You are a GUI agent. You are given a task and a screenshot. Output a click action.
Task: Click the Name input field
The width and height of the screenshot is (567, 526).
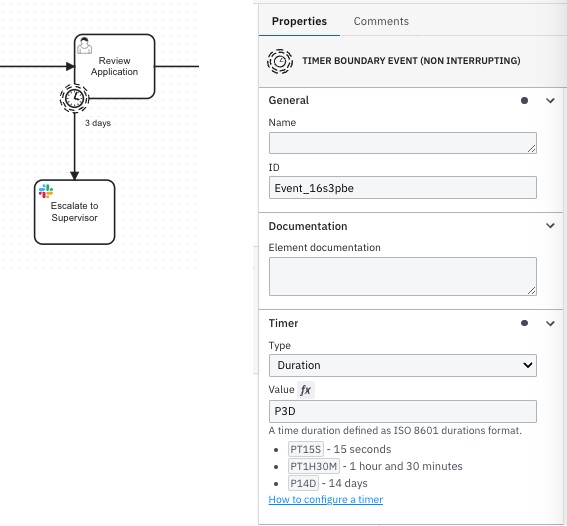pos(402,143)
